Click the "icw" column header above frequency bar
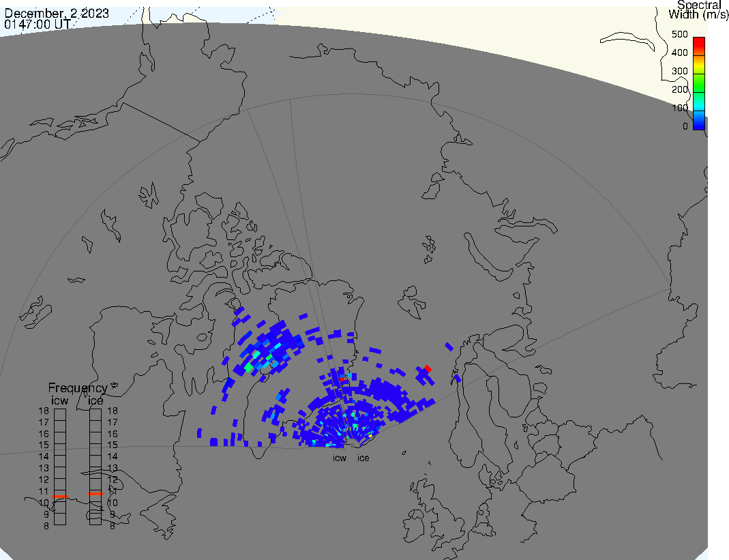 60,400
